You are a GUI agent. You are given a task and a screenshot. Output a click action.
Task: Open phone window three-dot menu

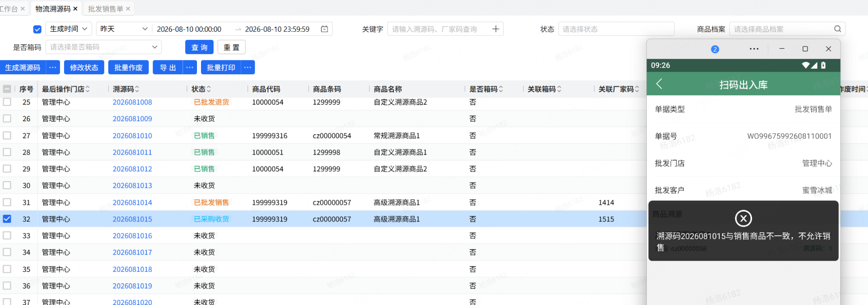coord(754,49)
